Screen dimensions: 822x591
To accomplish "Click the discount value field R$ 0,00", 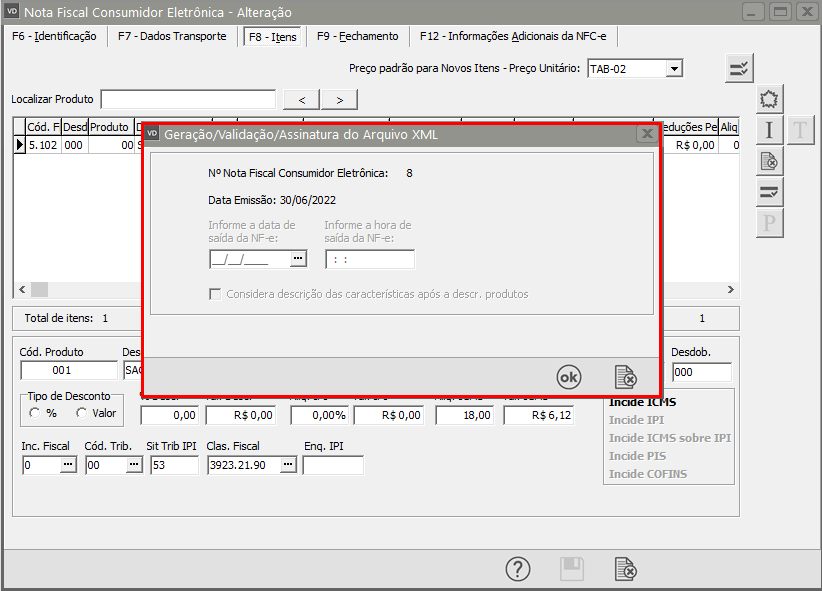I will click(240, 415).
